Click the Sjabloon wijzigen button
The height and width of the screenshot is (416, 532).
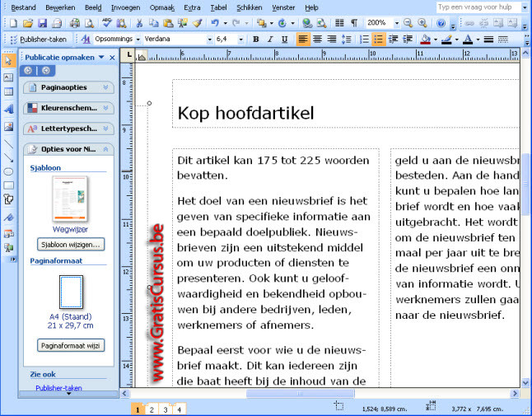pos(71,245)
